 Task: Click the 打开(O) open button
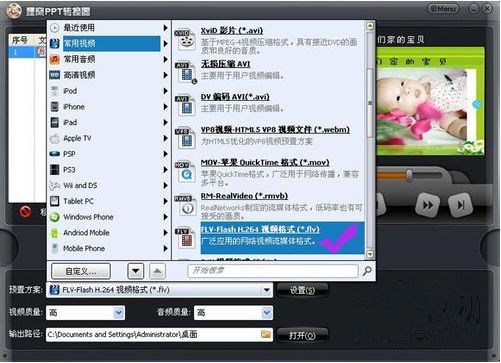[x=302, y=335]
